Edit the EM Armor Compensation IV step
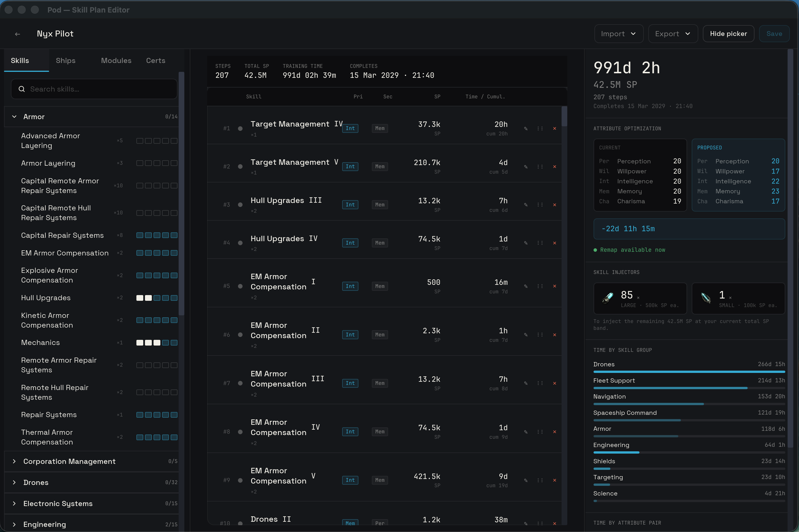Image resolution: width=799 pixels, height=532 pixels. 526,432
